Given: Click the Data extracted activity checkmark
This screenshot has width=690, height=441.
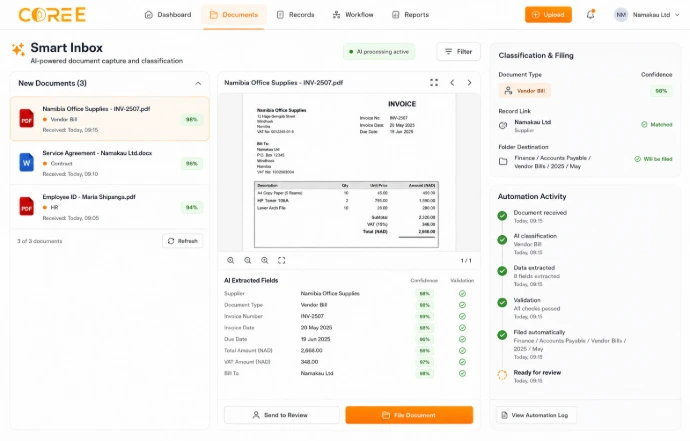Looking at the screenshot, I should [502, 271].
